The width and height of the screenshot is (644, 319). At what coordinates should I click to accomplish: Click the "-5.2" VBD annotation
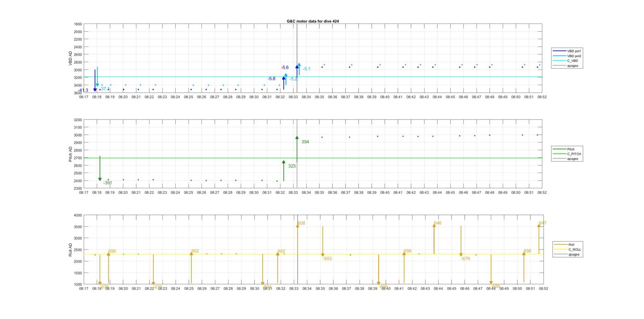pyautogui.click(x=293, y=79)
